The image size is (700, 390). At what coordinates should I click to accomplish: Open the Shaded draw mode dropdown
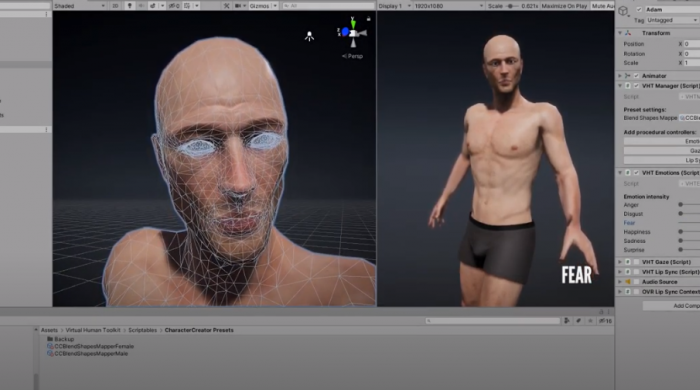pos(79,6)
